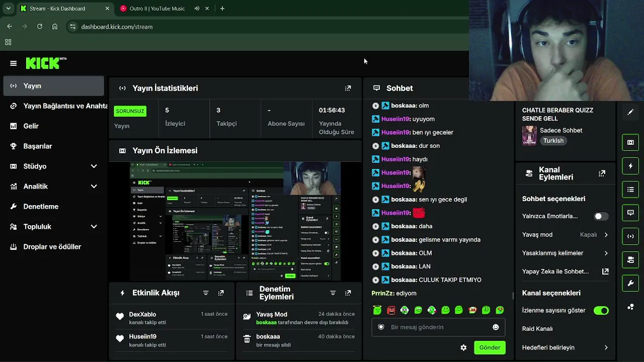This screenshot has width=644, height=362.
Task: Click Raid Kanalı option
Action: pyautogui.click(x=537, y=329)
